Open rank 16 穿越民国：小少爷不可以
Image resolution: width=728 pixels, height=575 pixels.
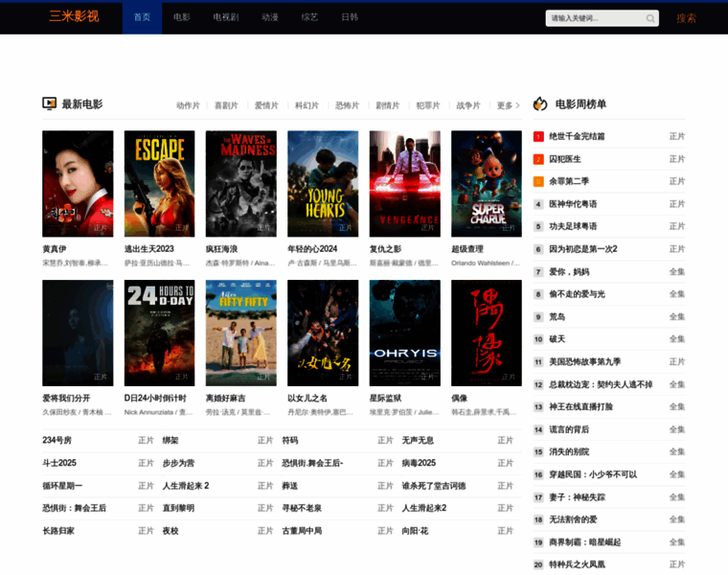coord(593,474)
